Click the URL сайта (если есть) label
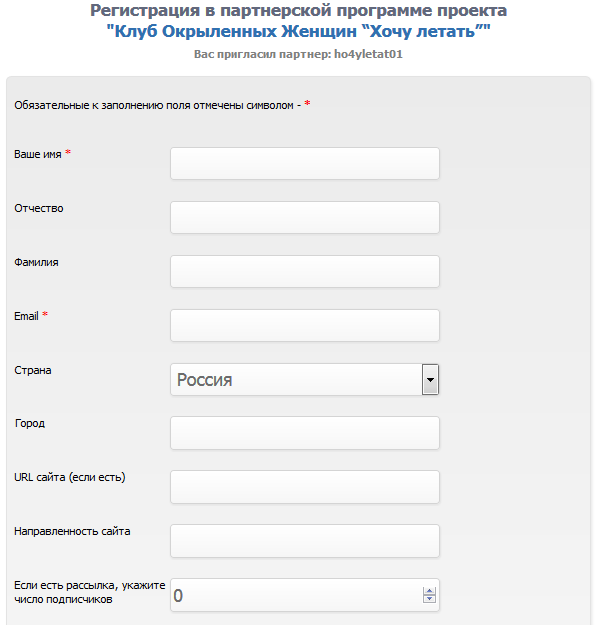The height and width of the screenshot is (625, 599). 70,477
